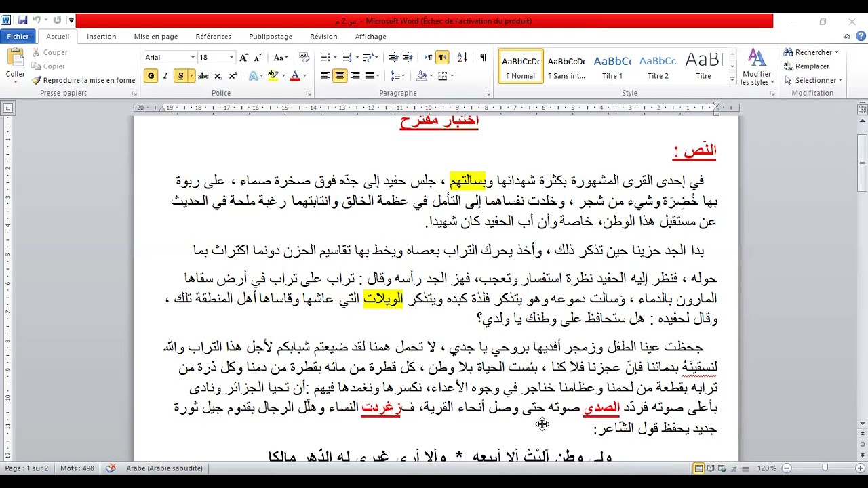Image resolution: width=868 pixels, height=488 pixels.
Task: Apply strikethrough with the abc icon
Action: [203, 76]
